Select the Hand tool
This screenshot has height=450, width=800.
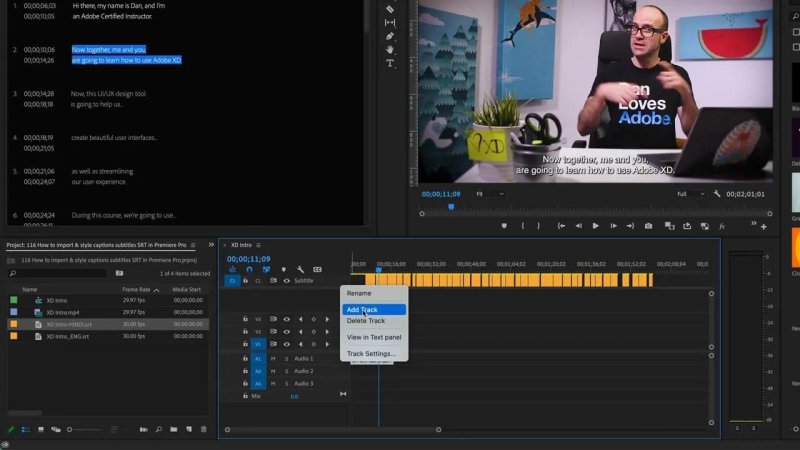[x=390, y=49]
